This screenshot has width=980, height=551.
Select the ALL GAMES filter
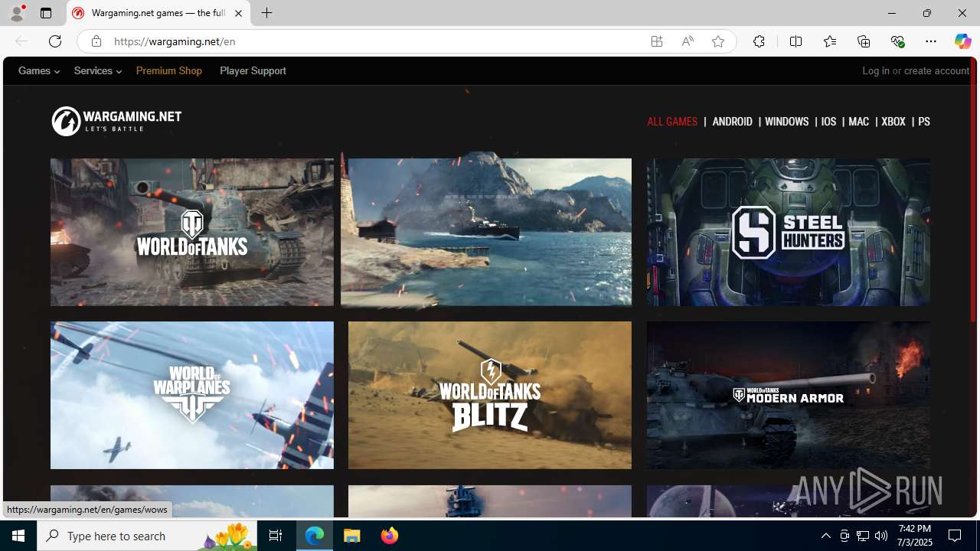[x=672, y=122]
